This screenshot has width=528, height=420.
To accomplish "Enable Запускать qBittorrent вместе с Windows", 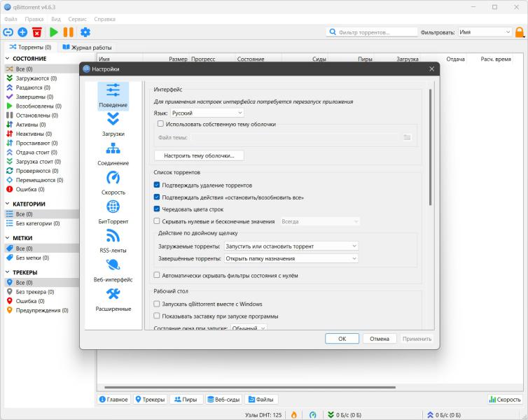I will [157, 304].
